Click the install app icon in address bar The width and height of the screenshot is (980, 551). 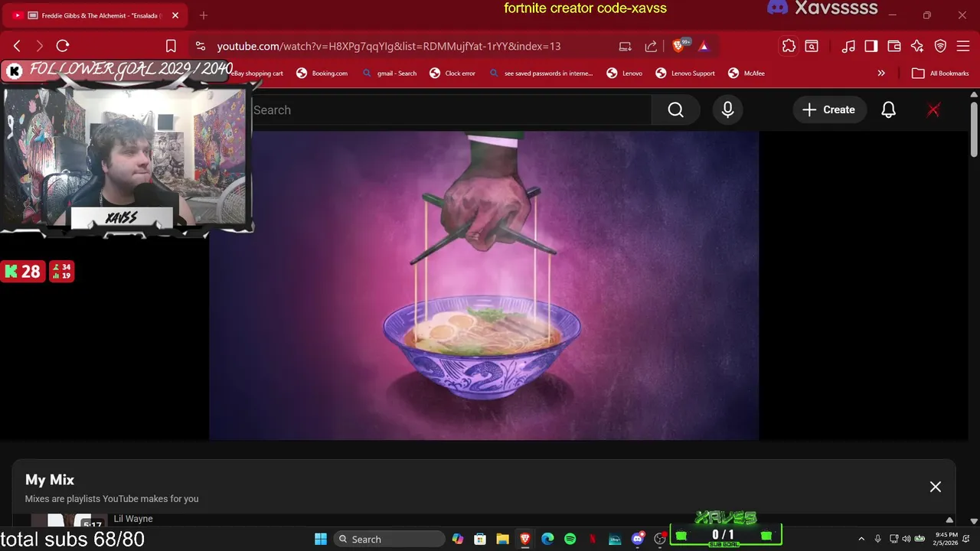(x=626, y=46)
